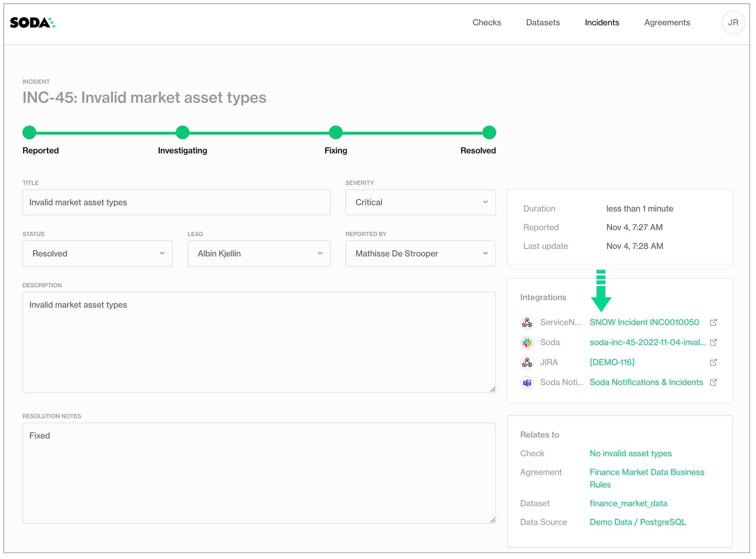
Task: Open Soda Notifications external link icon
Action: coord(713,382)
